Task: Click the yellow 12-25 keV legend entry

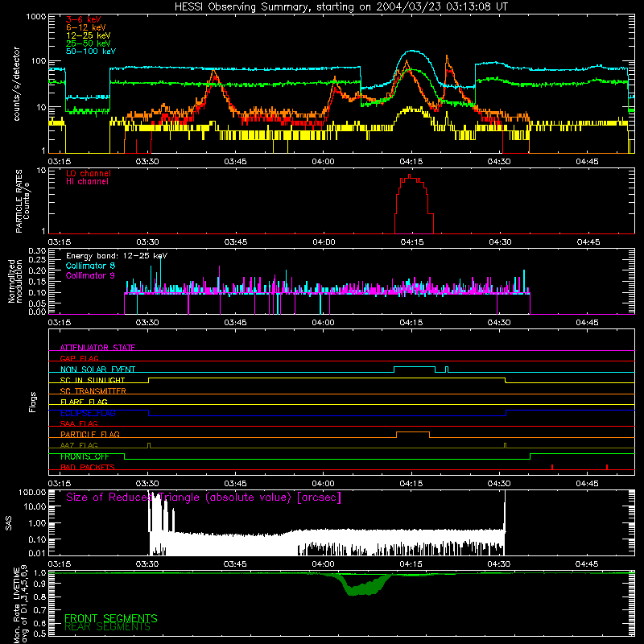Action: [89, 35]
